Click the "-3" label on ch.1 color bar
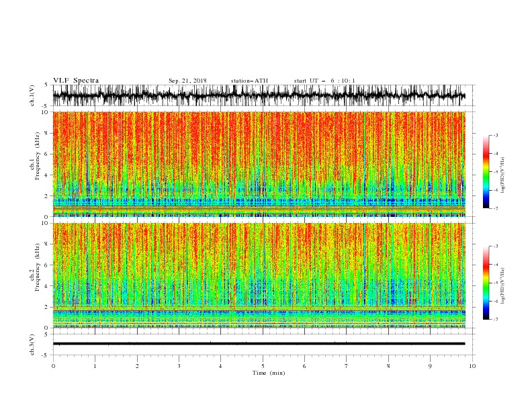The height and width of the screenshot is (411, 532). click(496, 135)
